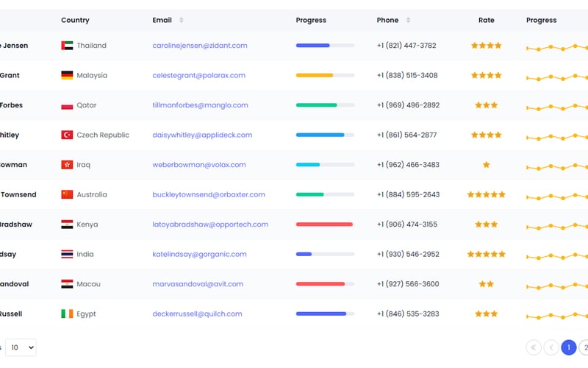
Task: Click the Country column header
Action: click(75, 21)
